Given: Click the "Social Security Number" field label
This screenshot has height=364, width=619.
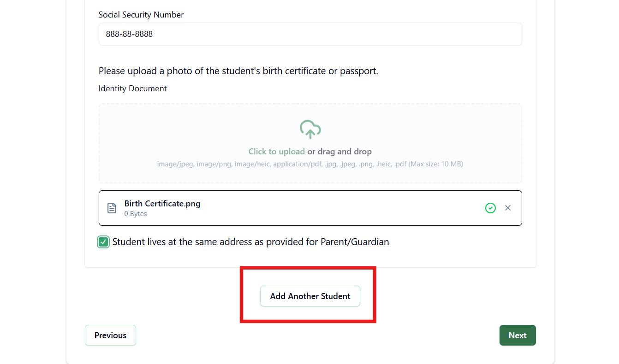Looking at the screenshot, I should [141, 15].
